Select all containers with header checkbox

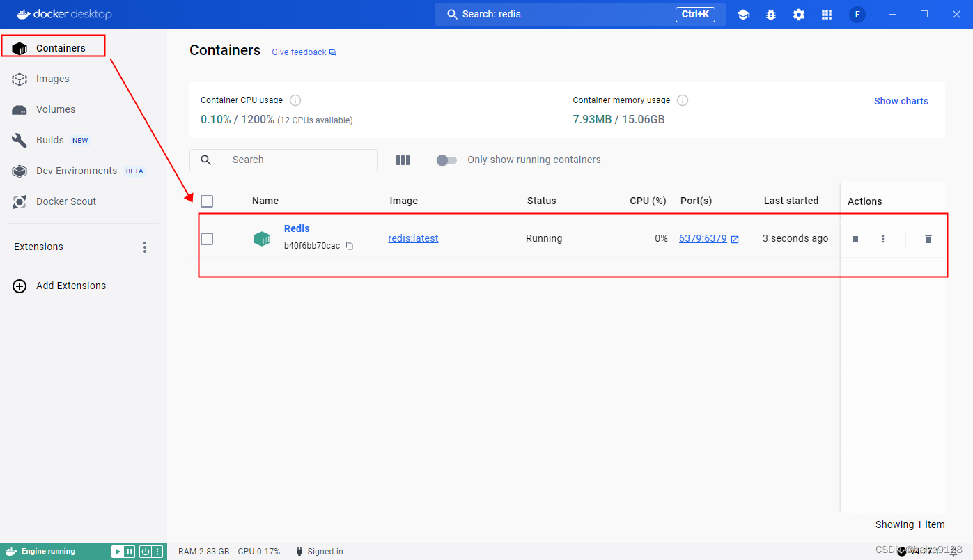207,201
